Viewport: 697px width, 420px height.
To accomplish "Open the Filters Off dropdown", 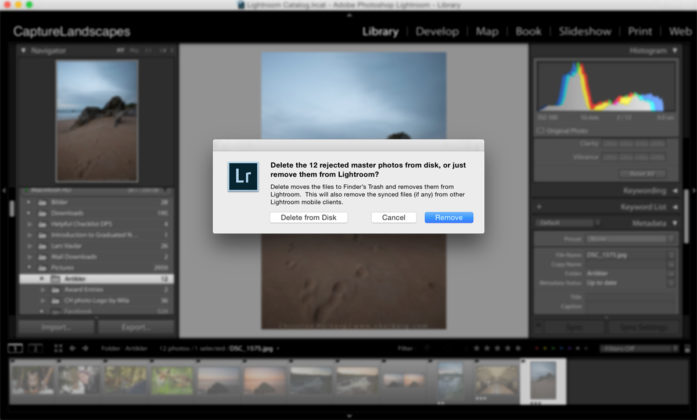I will point(640,348).
